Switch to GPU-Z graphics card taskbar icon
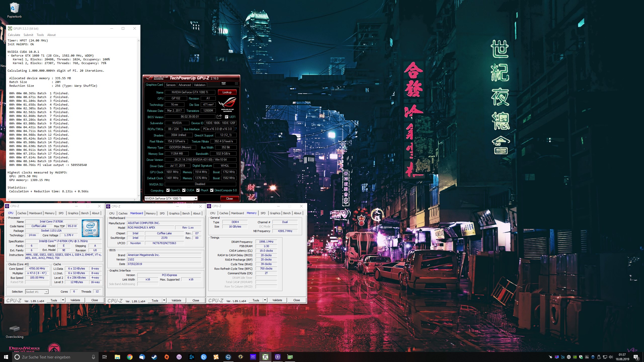This screenshot has height=362, width=644. tap(290, 357)
